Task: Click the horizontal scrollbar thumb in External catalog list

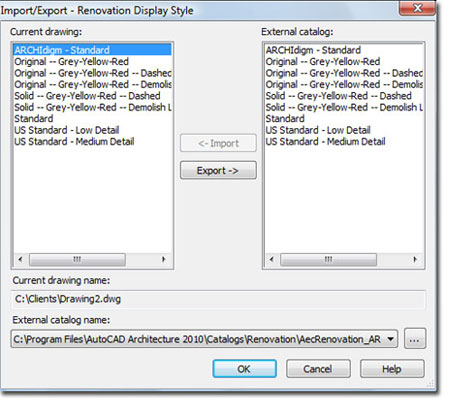Action: coord(329,259)
